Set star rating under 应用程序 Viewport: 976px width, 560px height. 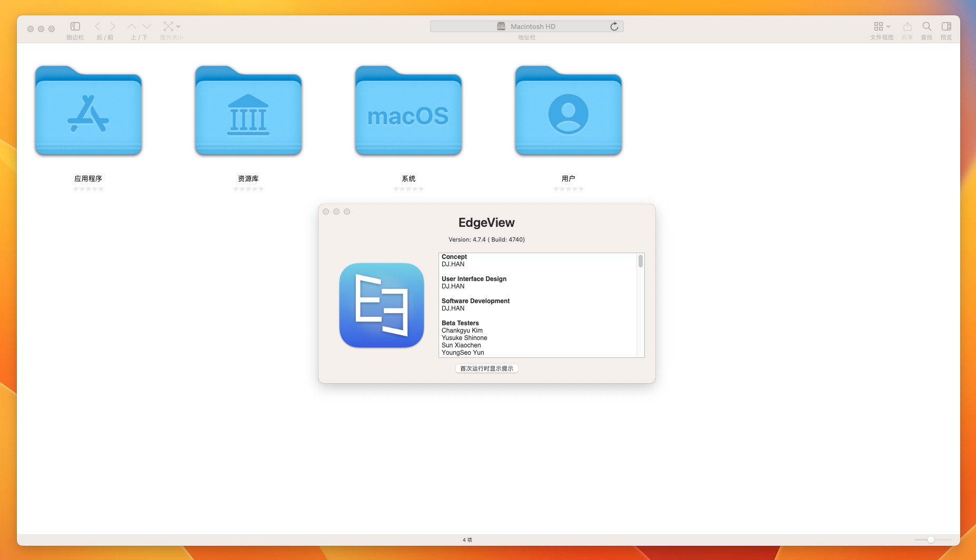(x=88, y=189)
